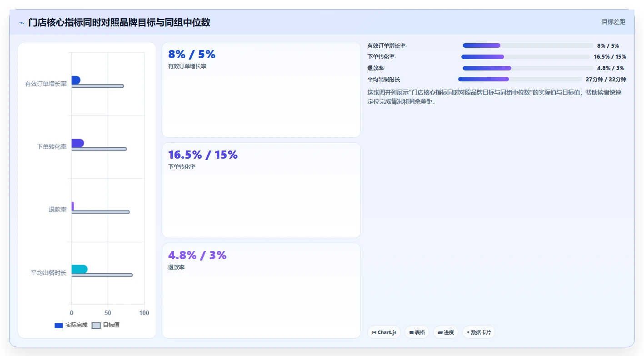
Task: Click the gray 目标值 legend color box
Action: 96,325
